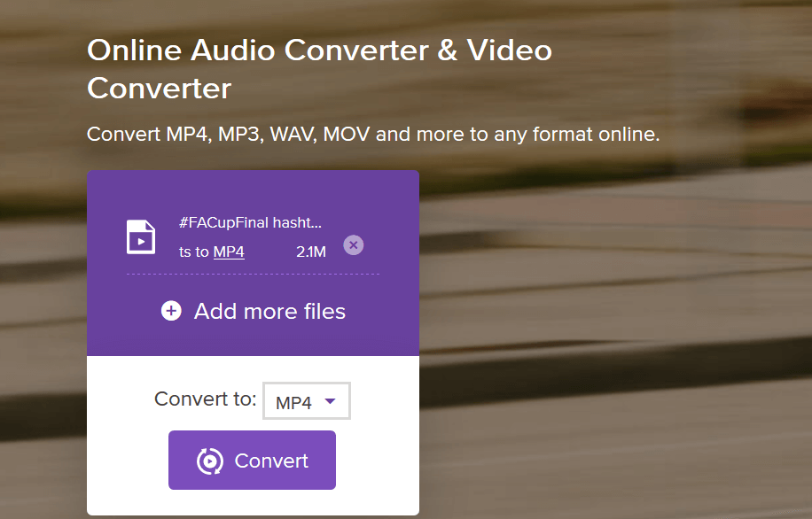
Task: Click the word "Converter" on heading's second line
Action: (x=160, y=89)
